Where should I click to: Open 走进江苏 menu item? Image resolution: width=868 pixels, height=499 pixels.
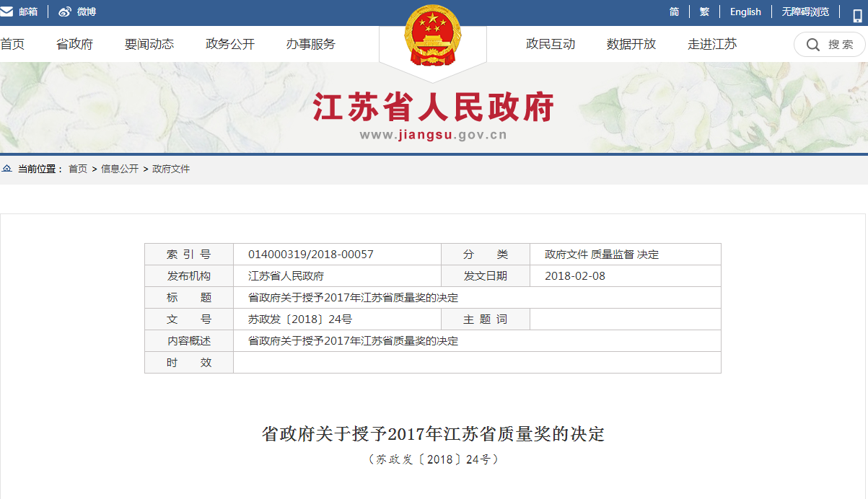coord(712,44)
